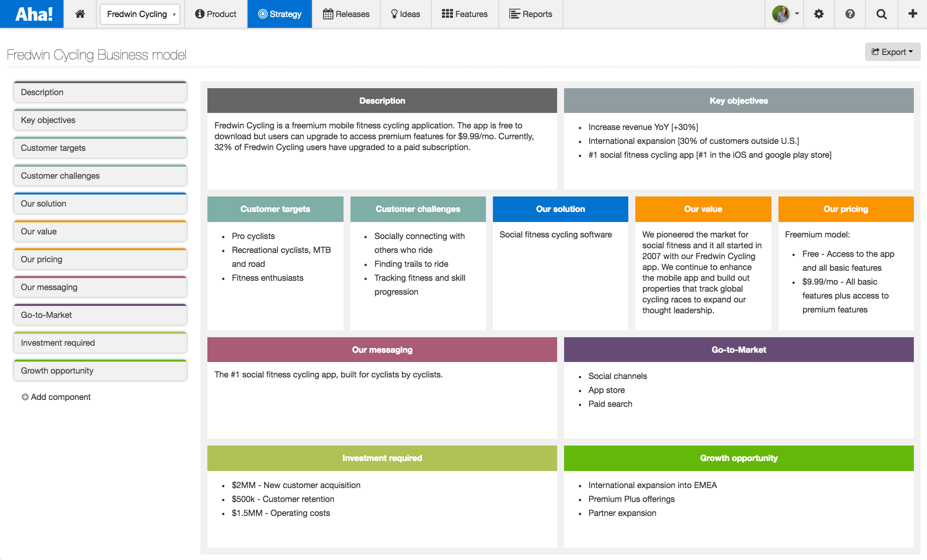Screen dimensions: 927x560
Task: Go to the Ideas tab
Action: point(405,14)
